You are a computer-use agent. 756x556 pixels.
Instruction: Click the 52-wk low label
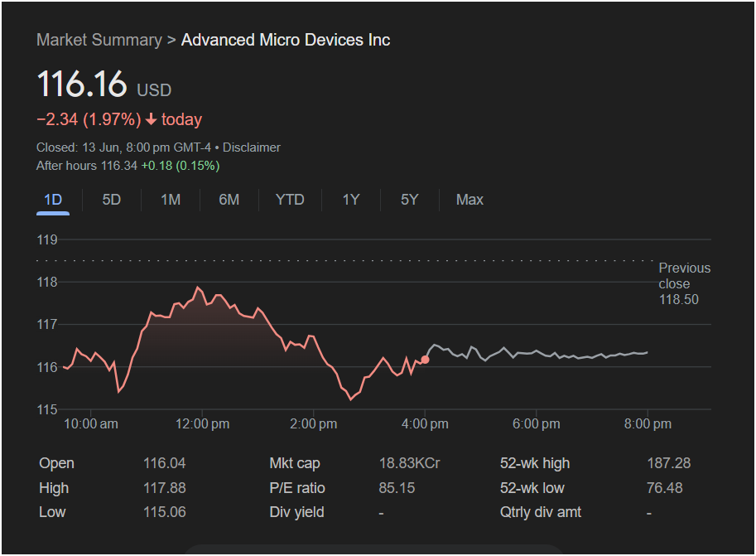point(532,488)
